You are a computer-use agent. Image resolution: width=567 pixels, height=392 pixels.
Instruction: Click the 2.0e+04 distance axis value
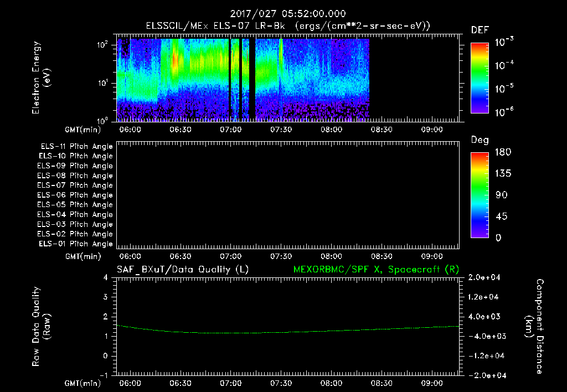tap(484, 277)
